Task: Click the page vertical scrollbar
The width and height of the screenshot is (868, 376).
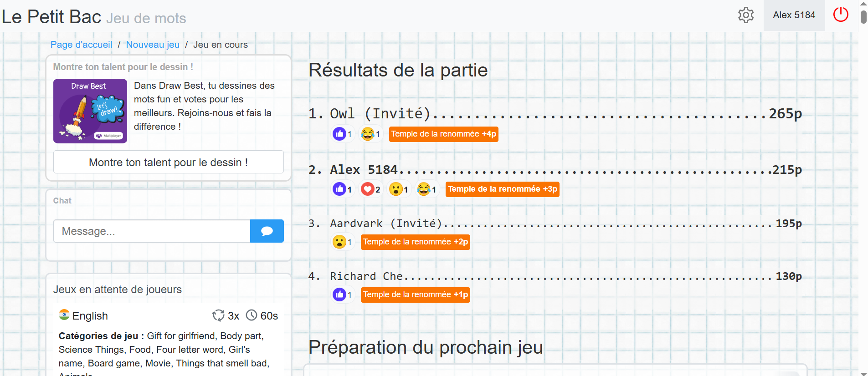Action: point(863,188)
